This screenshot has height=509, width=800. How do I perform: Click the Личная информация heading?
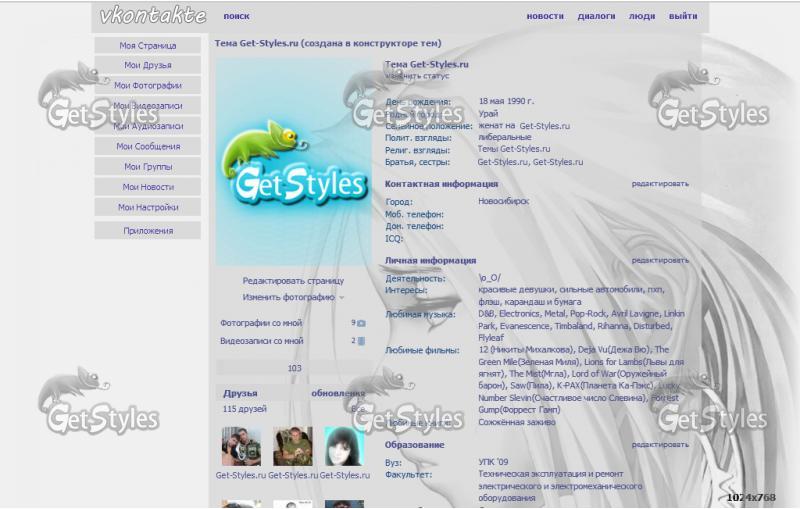click(x=430, y=260)
